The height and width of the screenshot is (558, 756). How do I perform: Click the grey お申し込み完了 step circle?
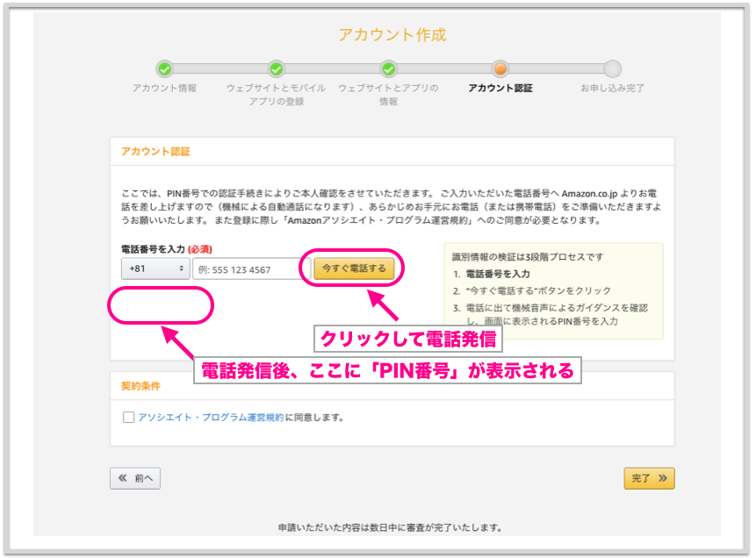(612, 69)
